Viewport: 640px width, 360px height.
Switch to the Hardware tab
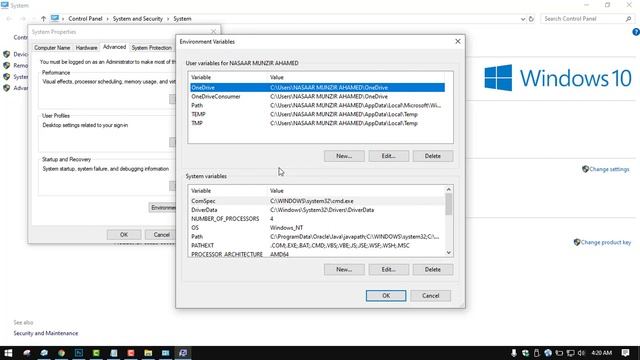coord(87,48)
